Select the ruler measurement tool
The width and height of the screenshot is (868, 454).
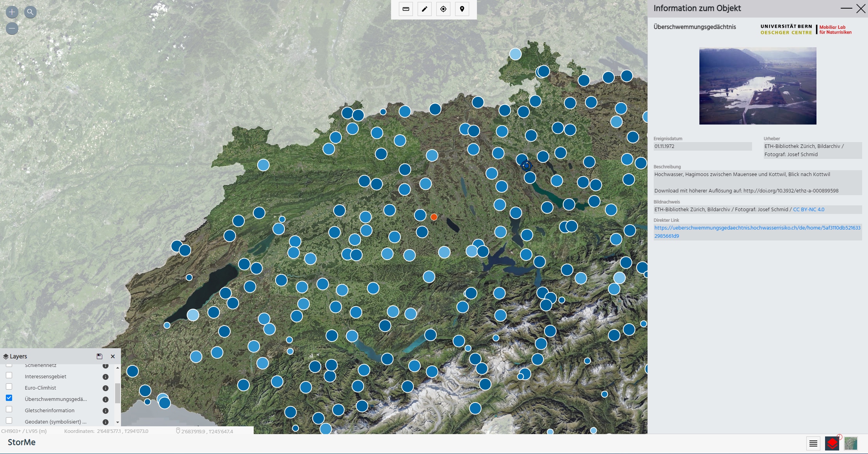coord(406,9)
